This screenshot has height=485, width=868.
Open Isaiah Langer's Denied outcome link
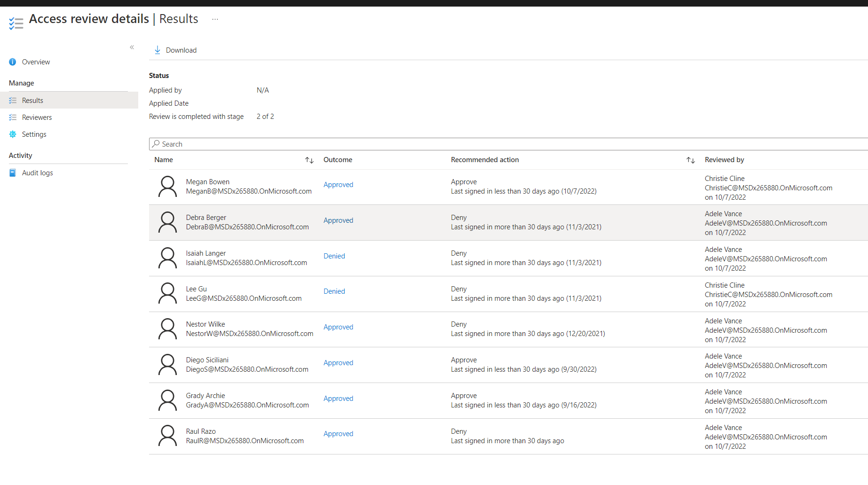334,256
